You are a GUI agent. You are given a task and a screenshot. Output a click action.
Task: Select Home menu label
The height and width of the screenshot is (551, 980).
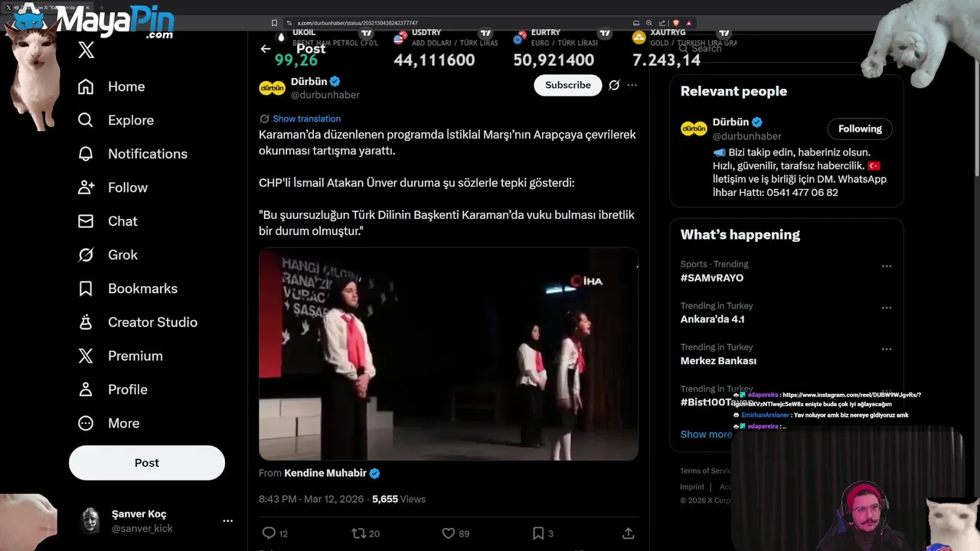[x=126, y=86]
